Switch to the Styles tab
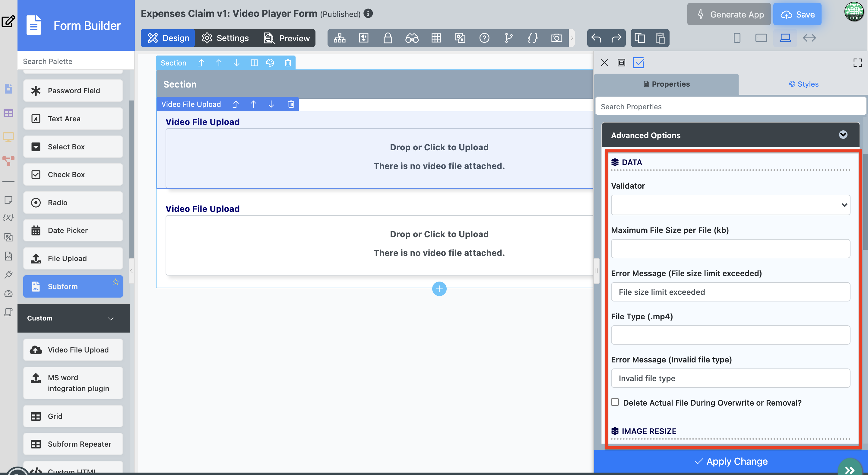 [803, 84]
